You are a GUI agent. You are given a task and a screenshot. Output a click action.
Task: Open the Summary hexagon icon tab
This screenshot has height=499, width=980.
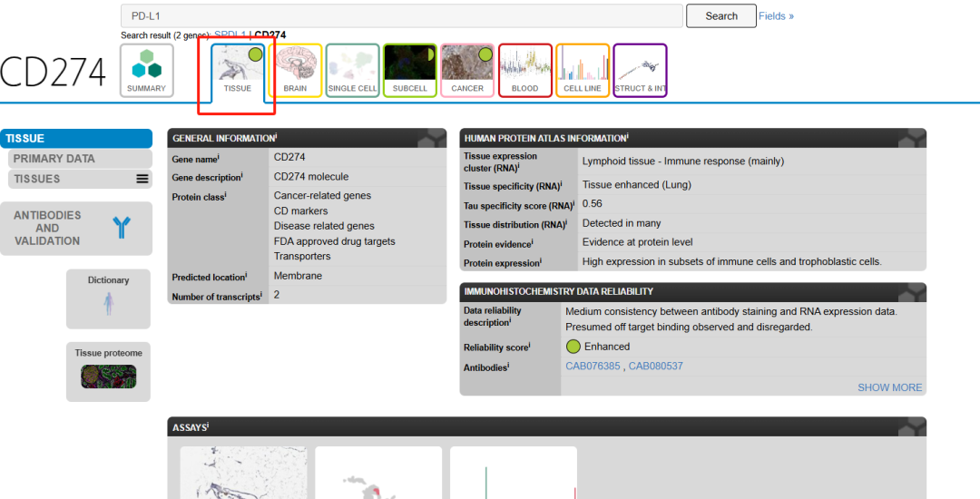(x=146, y=70)
